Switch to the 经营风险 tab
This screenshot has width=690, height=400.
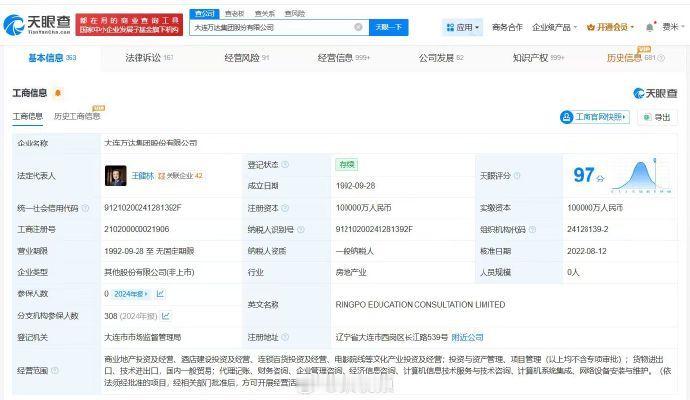pyautogui.click(x=246, y=58)
